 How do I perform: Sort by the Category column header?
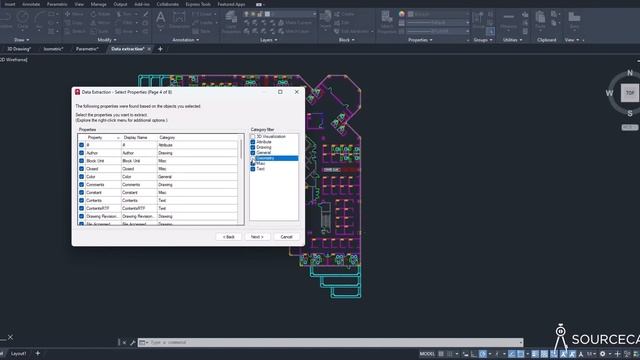(198, 138)
